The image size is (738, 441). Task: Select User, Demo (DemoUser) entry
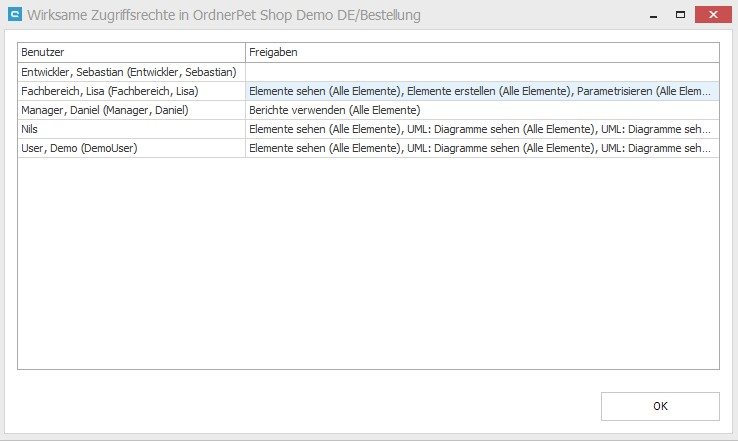(79, 148)
